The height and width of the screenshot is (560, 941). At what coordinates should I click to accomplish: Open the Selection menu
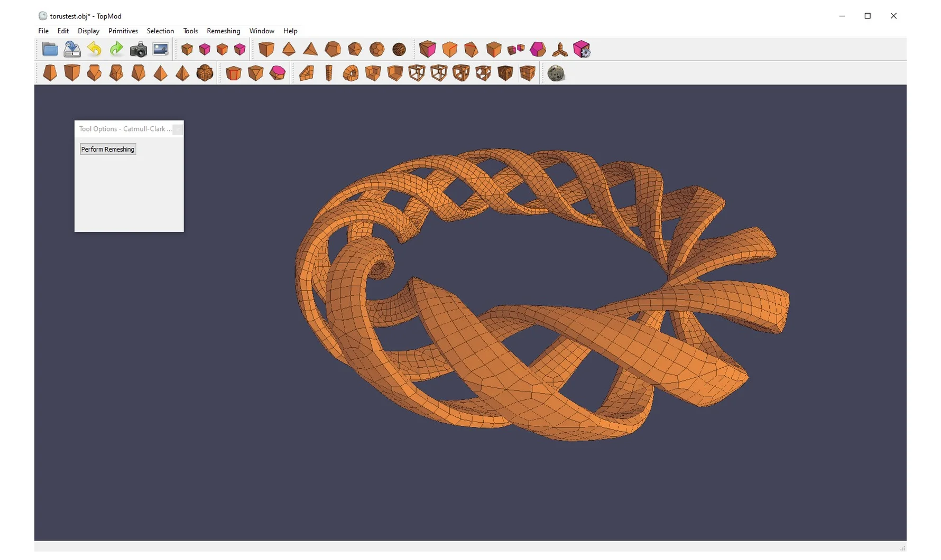click(160, 31)
